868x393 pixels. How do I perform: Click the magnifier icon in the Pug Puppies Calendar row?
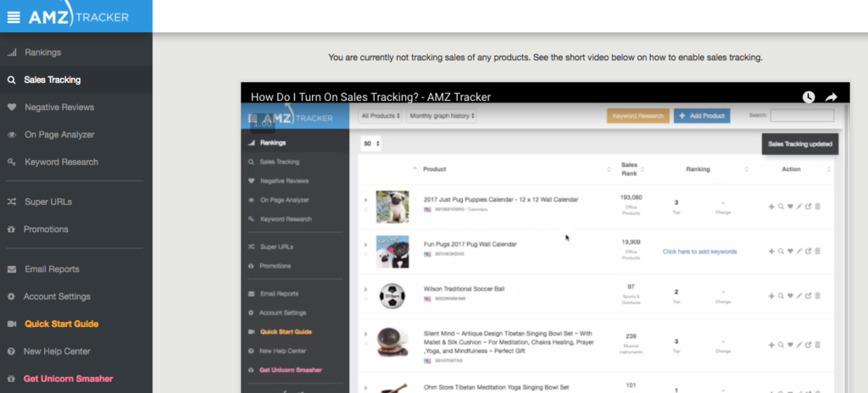coord(781,207)
